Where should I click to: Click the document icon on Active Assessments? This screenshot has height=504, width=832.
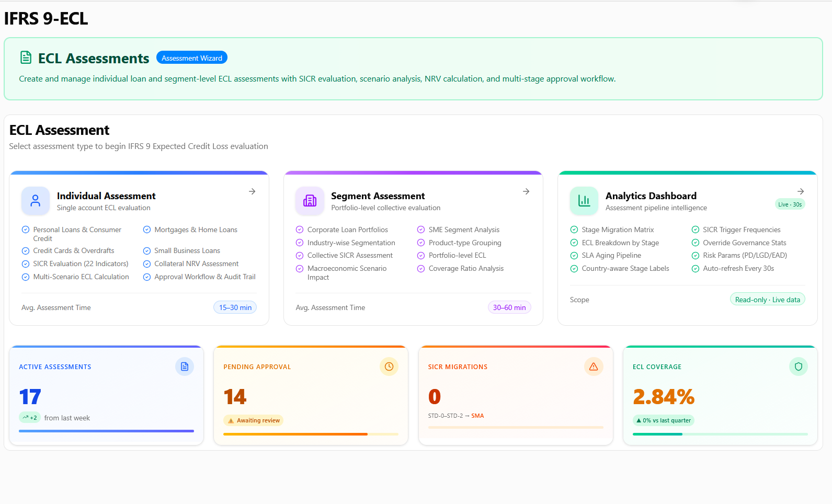click(x=185, y=367)
